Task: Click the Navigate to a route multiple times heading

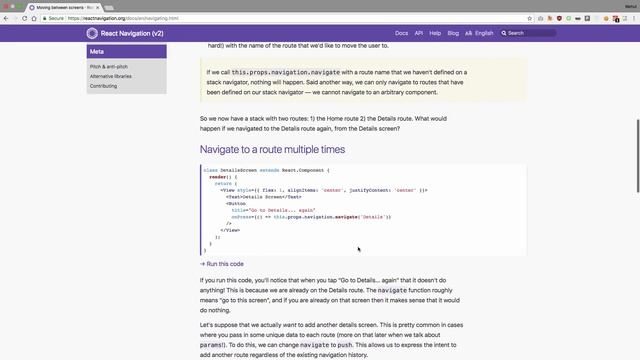Action: click(272, 149)
